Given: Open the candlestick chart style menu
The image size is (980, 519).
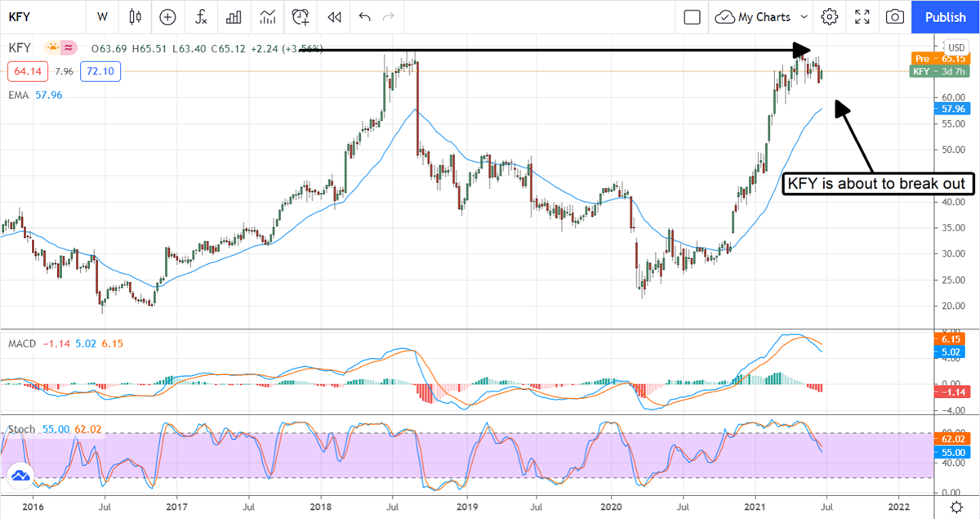Looking at the screenshot, I should 136,16.
